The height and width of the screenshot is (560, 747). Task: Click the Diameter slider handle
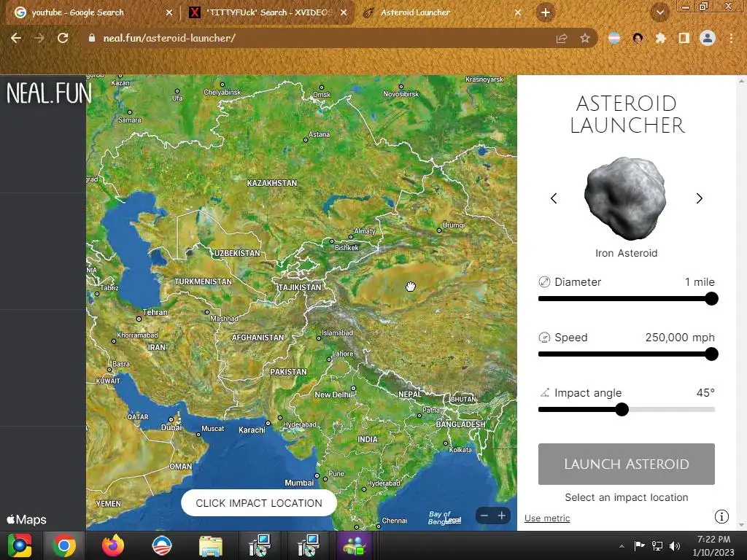[x=712, y=298]
